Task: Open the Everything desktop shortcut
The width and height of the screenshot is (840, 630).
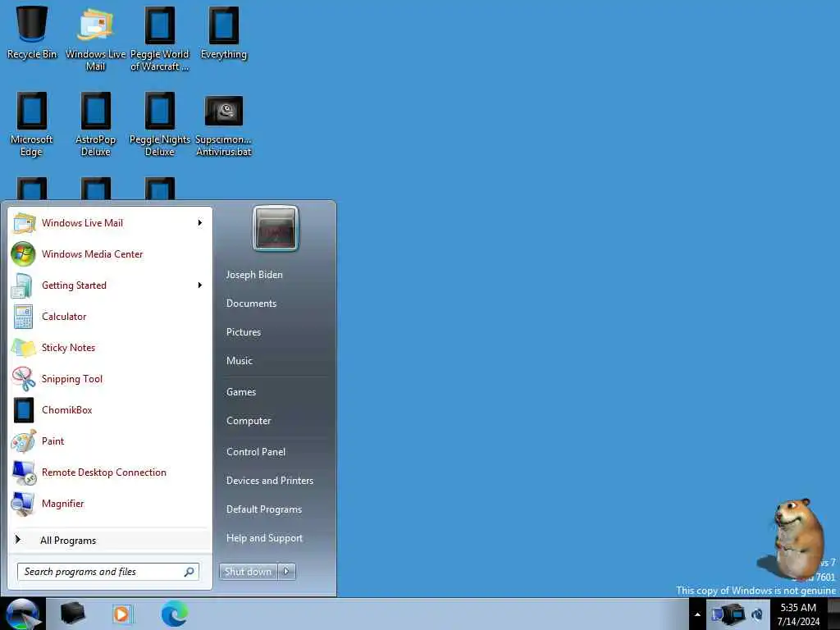Action: pyautogui.click(x=224, y=33)
